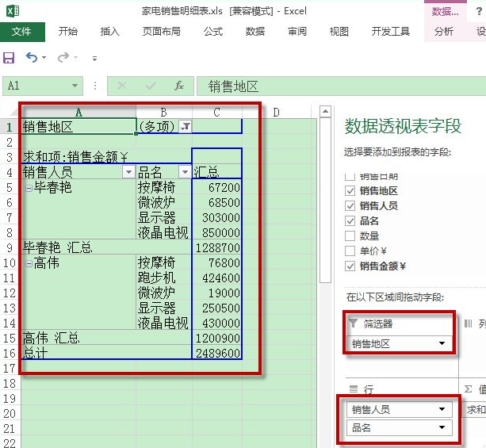
Task: Click the Redo arrow icon
Action: (63, 58)
